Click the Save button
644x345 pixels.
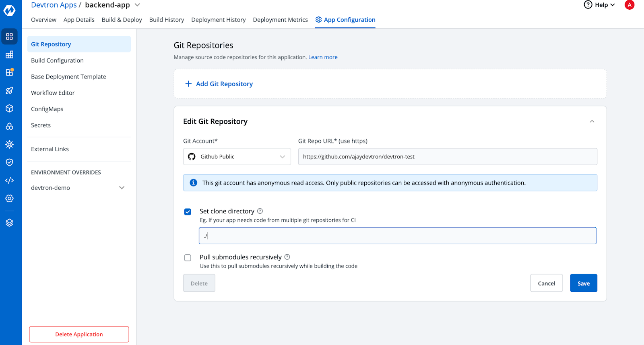click(584, 283)
